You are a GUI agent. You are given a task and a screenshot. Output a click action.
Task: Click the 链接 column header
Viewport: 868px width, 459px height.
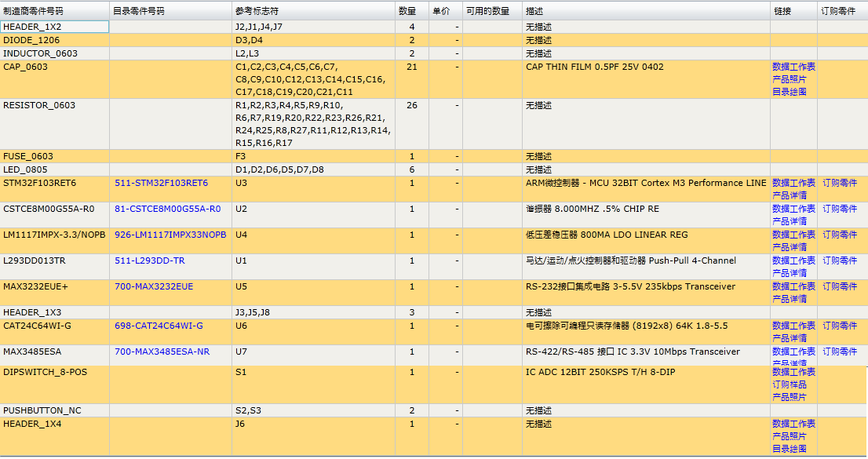(793, 11)
